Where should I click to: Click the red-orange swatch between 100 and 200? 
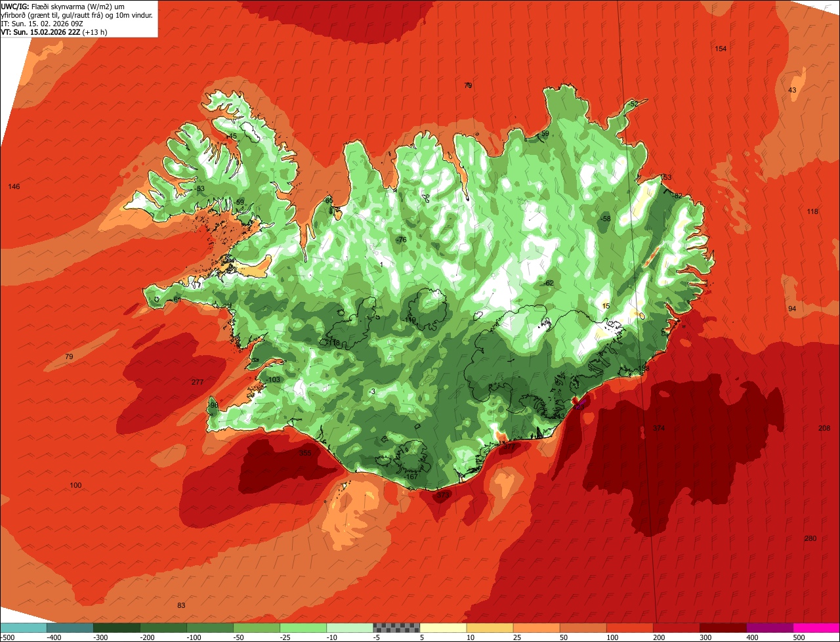tap(629, 628)
